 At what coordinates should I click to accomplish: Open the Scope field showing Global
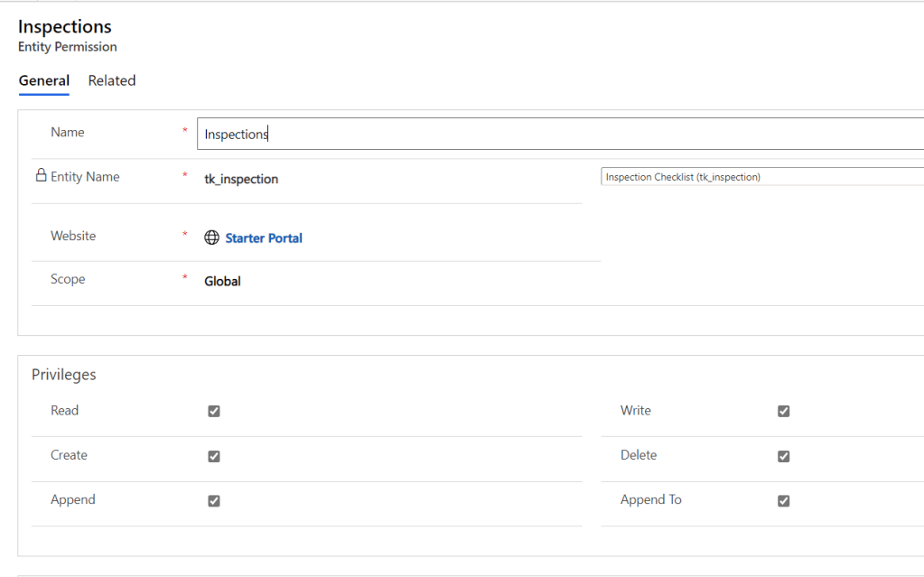(222, 281)
